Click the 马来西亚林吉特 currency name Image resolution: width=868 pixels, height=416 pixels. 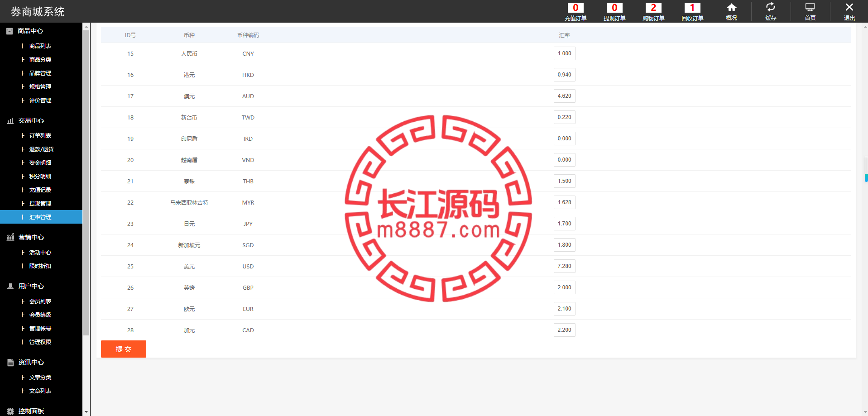coord(189,203)
